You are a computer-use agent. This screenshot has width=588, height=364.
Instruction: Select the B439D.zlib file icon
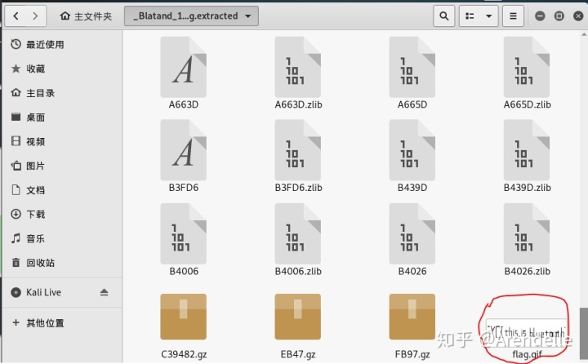click(527, 150)
